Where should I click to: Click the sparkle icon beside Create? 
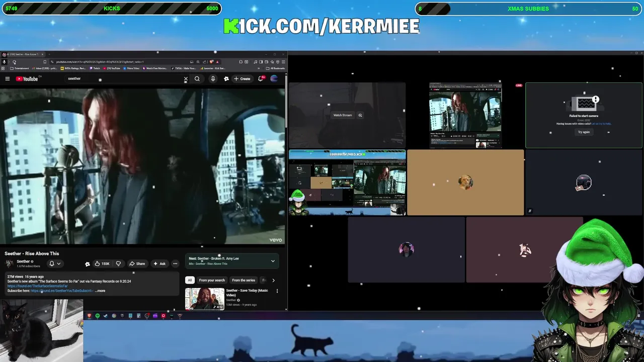click(x=226, y=79)
